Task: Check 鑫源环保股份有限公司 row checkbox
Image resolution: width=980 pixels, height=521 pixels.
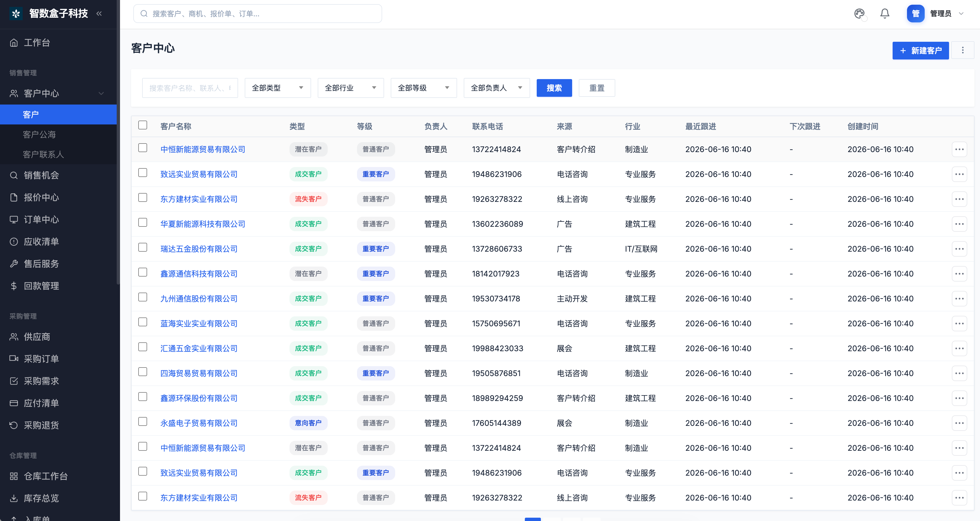Action: (x=143, y=397)
